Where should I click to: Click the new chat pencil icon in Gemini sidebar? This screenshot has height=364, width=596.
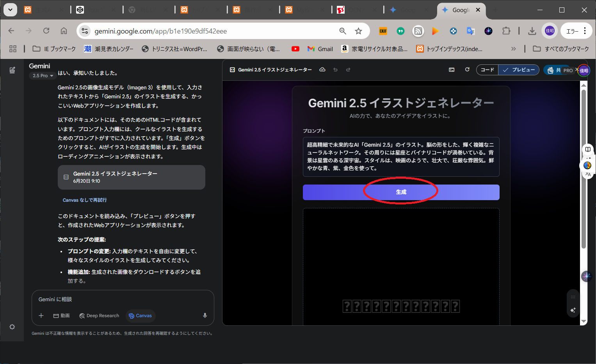click(12, 70)
